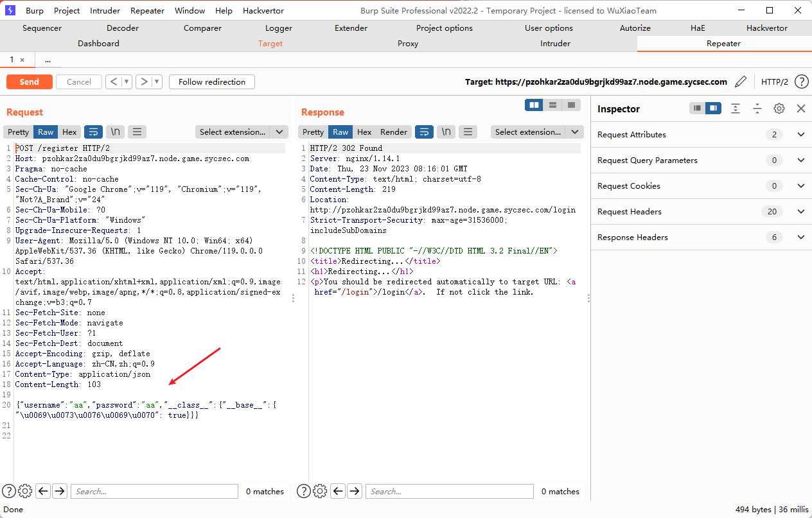Expand Request Query Parameters section
The height and width of the screenshot is (518, 812).
[x=800, y=160]
